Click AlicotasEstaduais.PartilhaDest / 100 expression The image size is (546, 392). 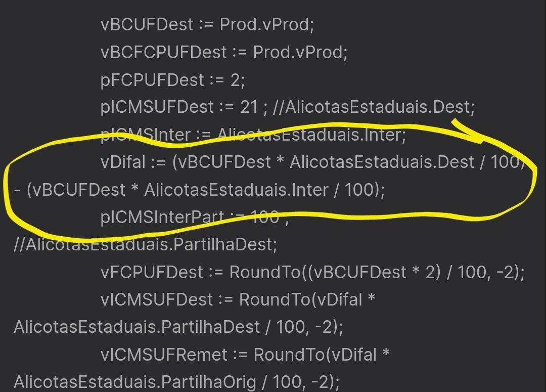click(158, 327)
